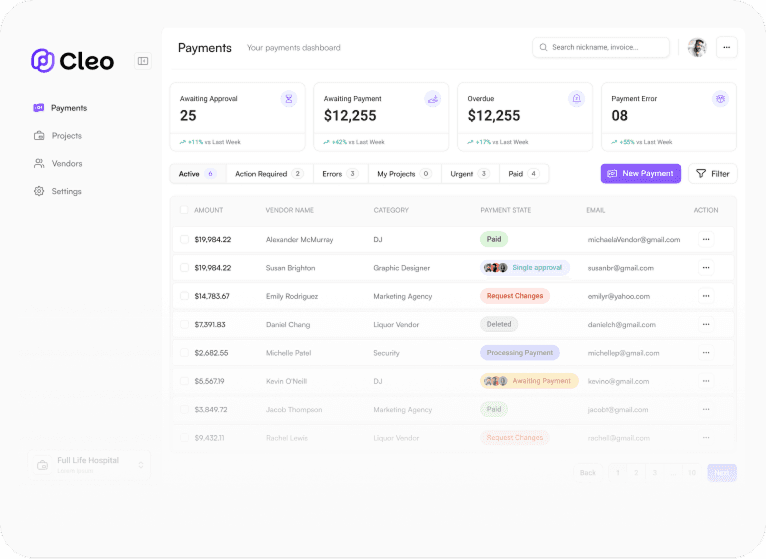The width and height of the screenshot is (766, 559).
Task: Open the Payment Error stat card
Action: [669, 117]
